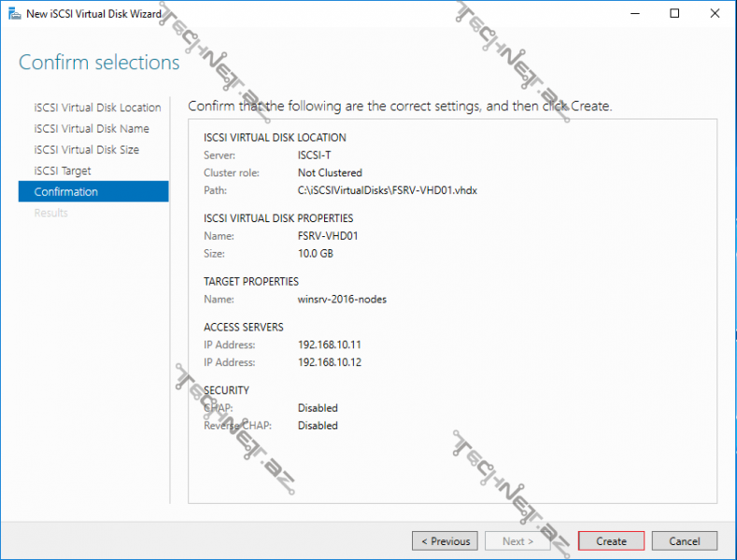Switch to iSCSI Virtual Disk Size step
737x560 pixels.
[87, 149]
